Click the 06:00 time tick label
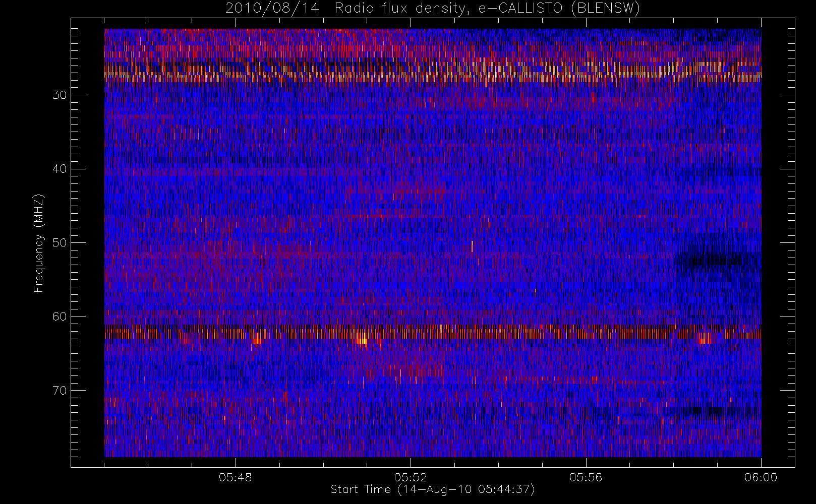Image resolution: width=816 pixels, height=504 pixels. coord(761,477)
